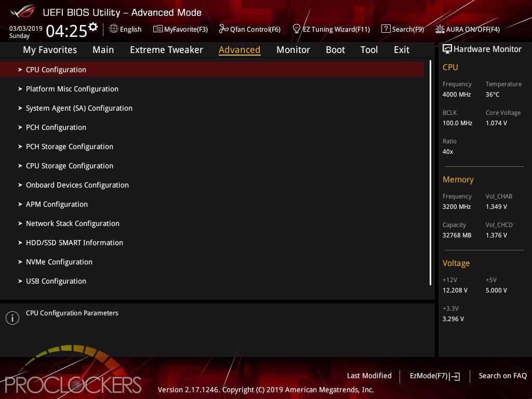Open Search on FAQ
Image resolution: width=532 pixels, height=399 pixels.
(503, 376)
